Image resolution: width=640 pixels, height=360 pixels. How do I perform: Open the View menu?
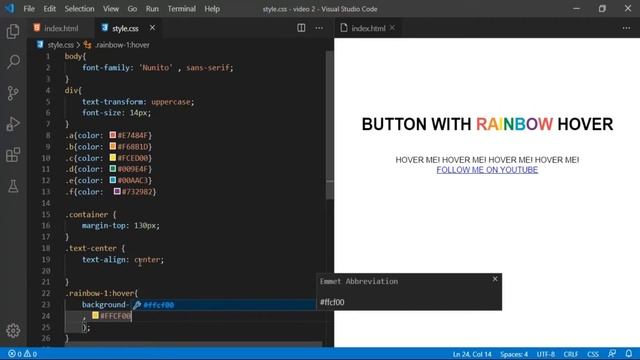click(x=111, y=9)
